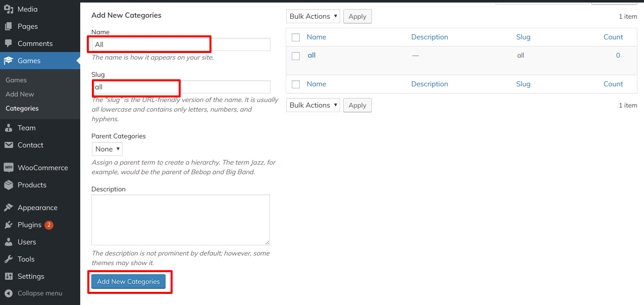
Task: Click the Pages icon in sidebar
Action: (9, 26)
